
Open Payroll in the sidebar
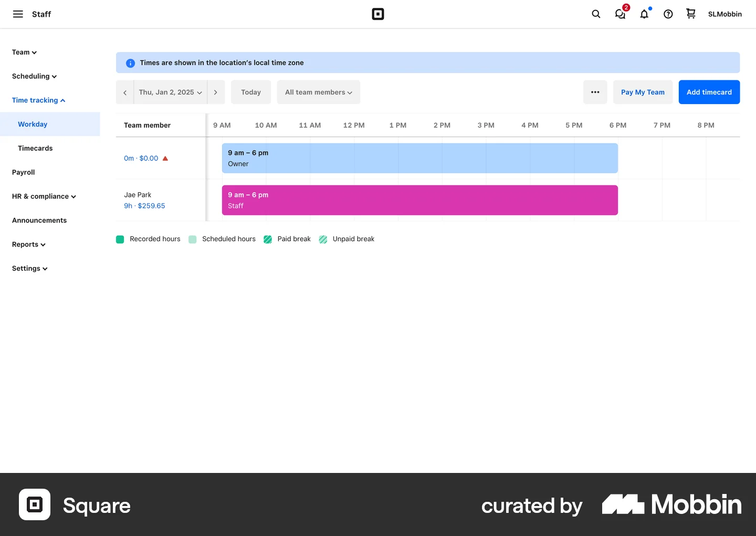tap(24, 172)
